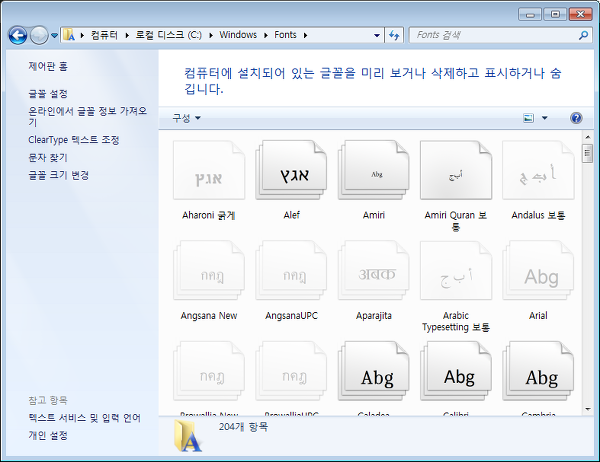Select the Angsana New font icon
Screen dimensions: 600x462
209,270
